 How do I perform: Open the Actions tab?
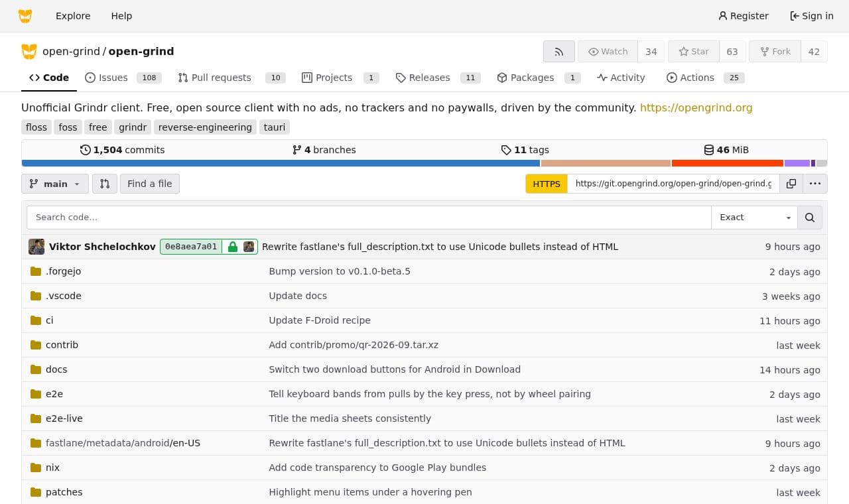[705, 78]
